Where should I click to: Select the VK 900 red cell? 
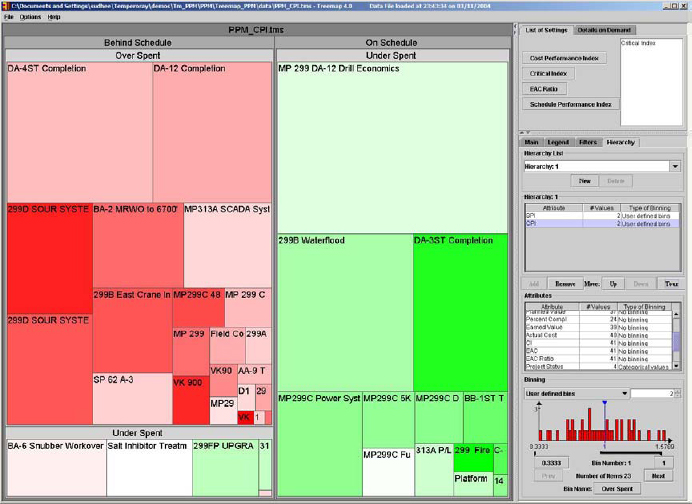click(191, 400)
